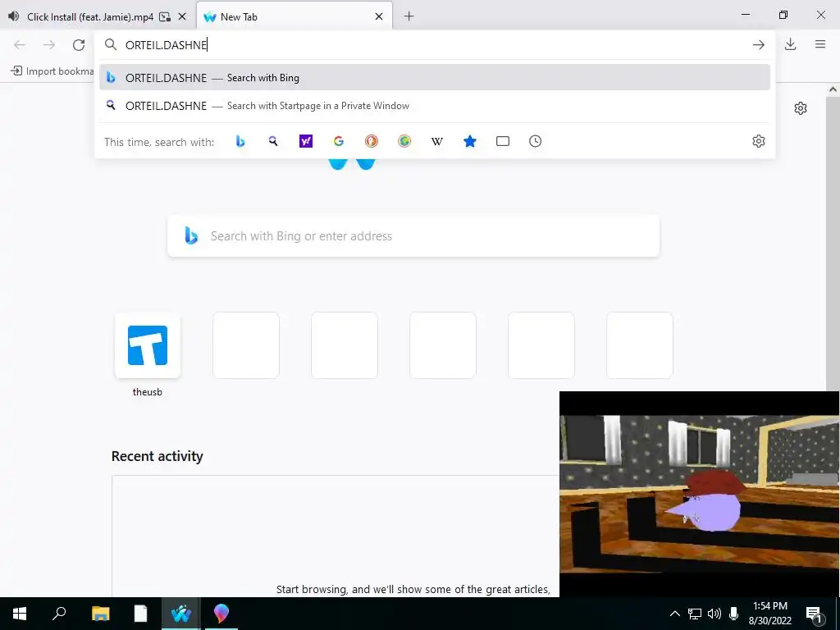Search this time with Google icon
840x630 pixels.
tap(339, 141)
